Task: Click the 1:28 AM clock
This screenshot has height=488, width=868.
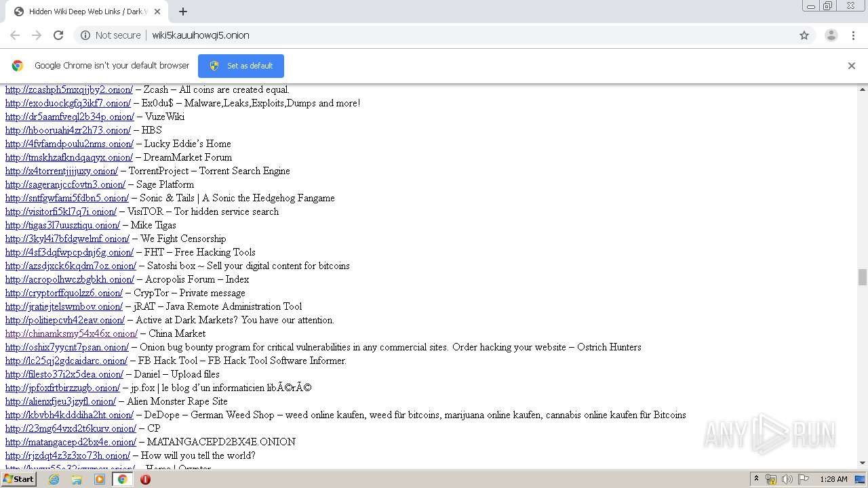Action: (833, 479)
